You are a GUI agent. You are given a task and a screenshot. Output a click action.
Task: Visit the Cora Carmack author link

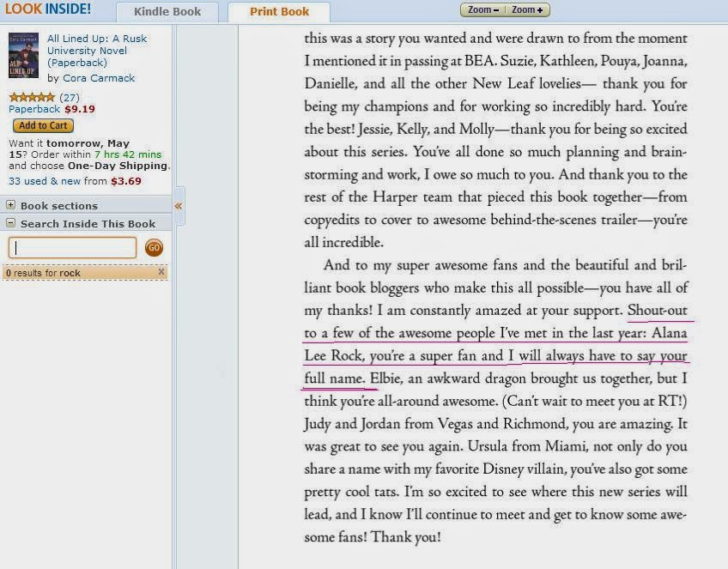[x=99, y=78]
